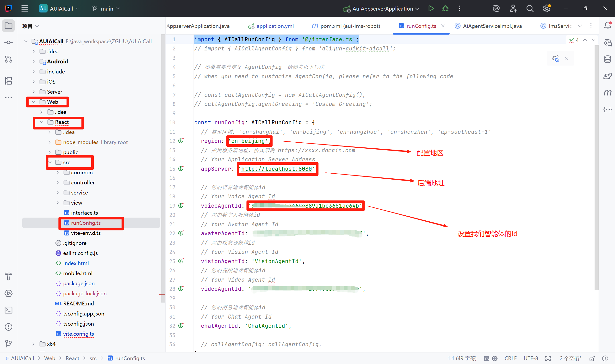Open the Database tool window icon

pyautogui.click(x=607, y=59)
